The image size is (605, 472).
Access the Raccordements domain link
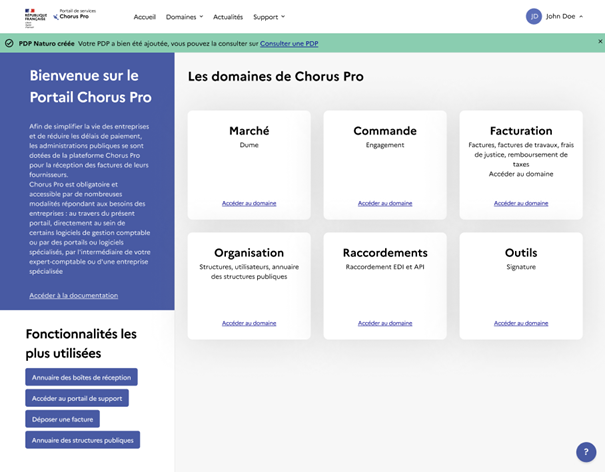click(385, 323)
